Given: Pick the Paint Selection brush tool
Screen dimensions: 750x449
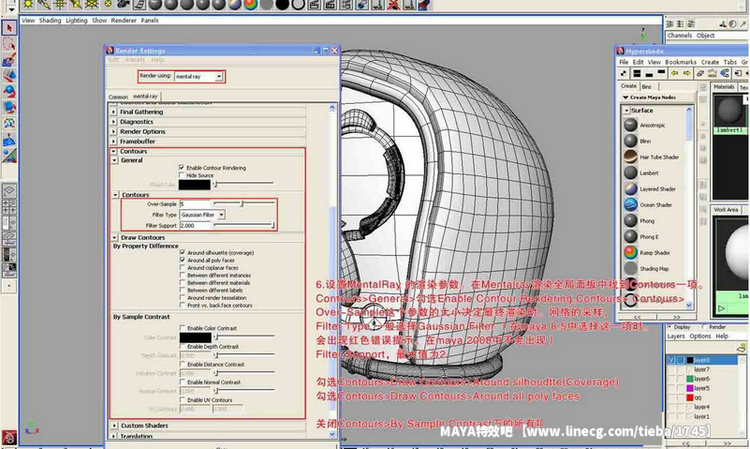Looking at the screenshot, I should [x=9, y=60].
